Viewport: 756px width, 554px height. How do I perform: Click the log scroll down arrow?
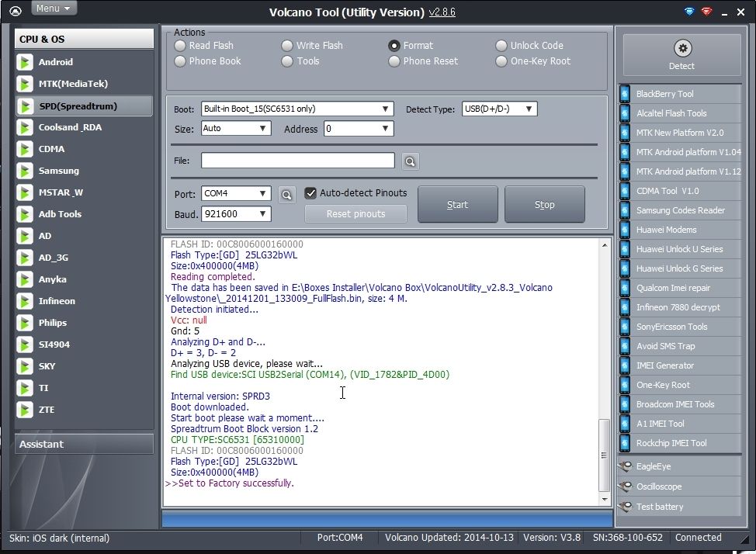pos(604,499)
